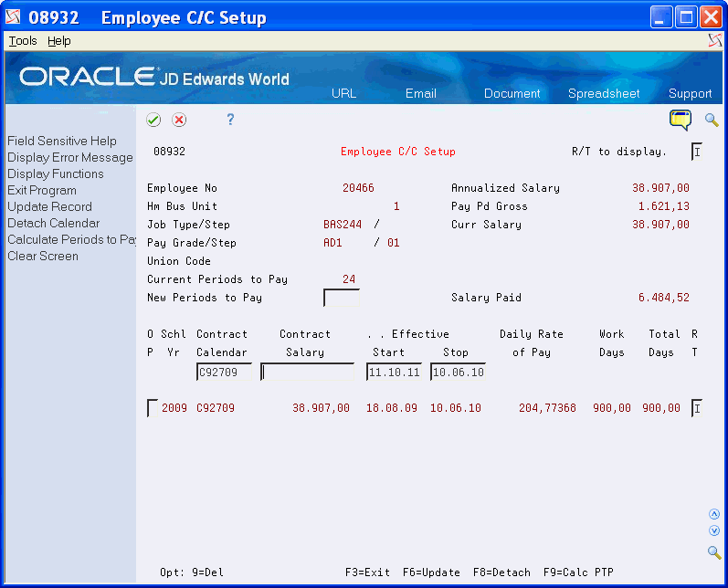Open help via blue question mark icon
Viewport: 728px width, 588px height.
coord(230,120)
